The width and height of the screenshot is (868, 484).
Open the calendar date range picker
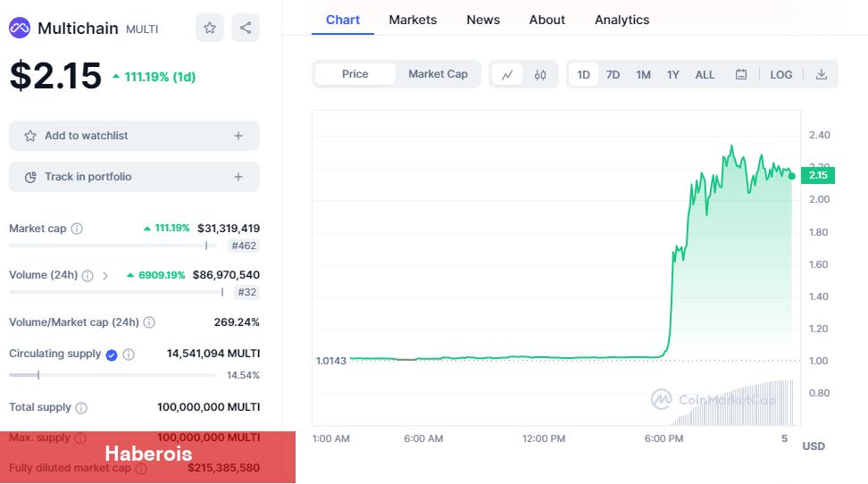point(741,75)
